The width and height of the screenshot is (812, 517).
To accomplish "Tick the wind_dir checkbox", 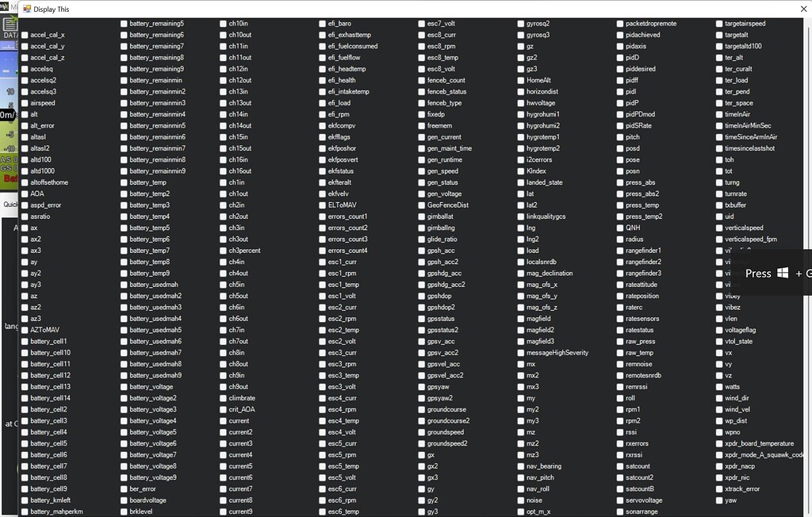I will pos(719,399).
